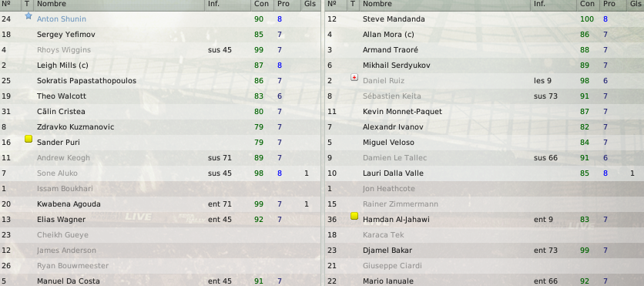Sort left table by Gls column header
644x286 pixels.
tap(310, 4)
